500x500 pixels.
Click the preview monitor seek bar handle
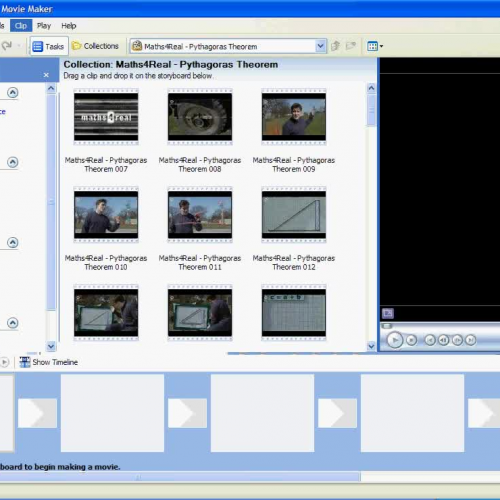tap(387, 326)
